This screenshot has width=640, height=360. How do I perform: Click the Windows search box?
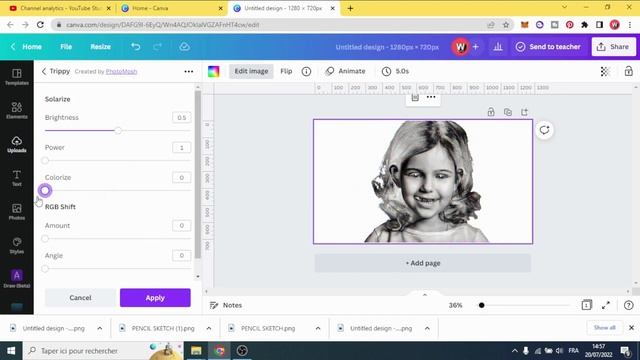pos(102,351)
